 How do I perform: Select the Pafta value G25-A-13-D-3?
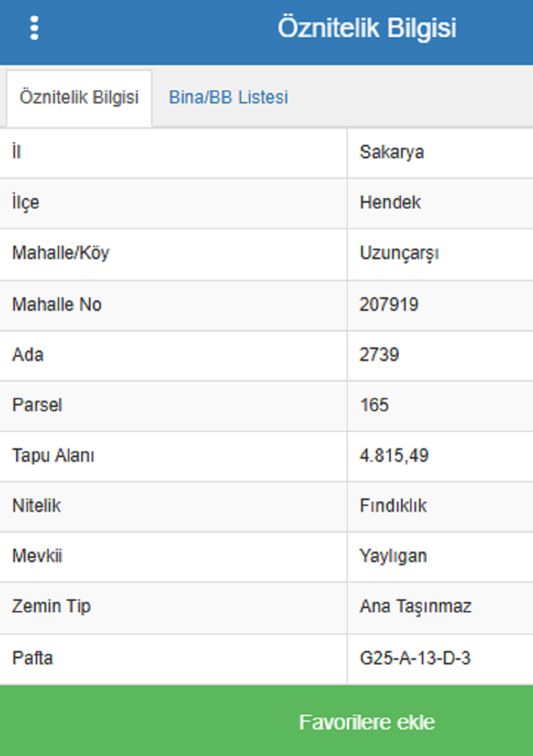click(x=415, y=658)
